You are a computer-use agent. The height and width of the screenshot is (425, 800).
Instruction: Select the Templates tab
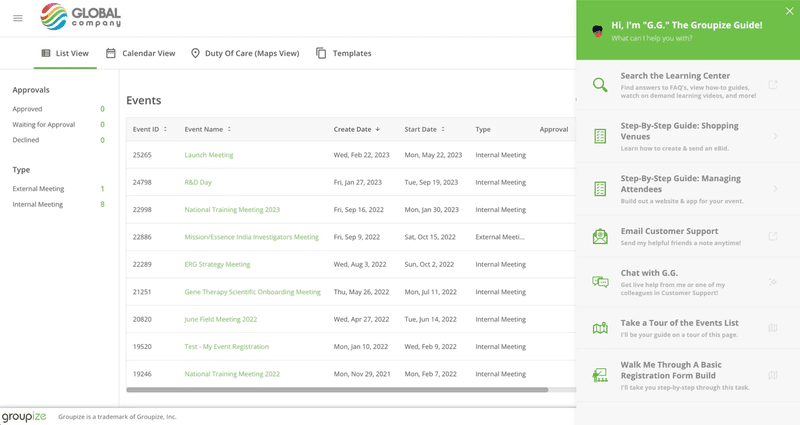coord(343,53)
